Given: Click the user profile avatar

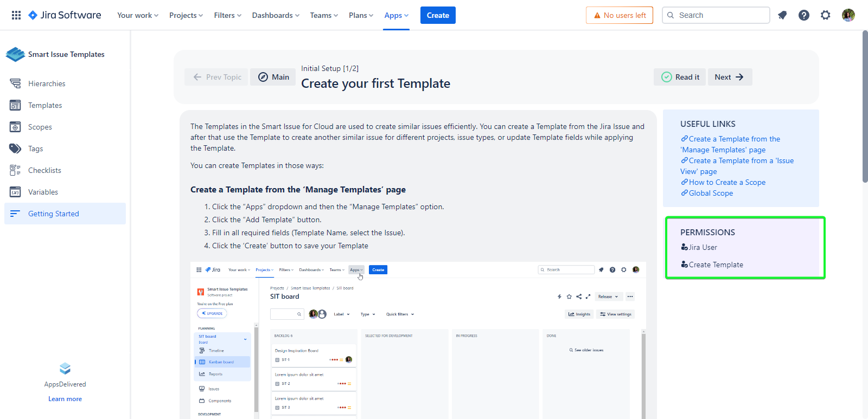Looking at the screenshot, I should point(848,15).
